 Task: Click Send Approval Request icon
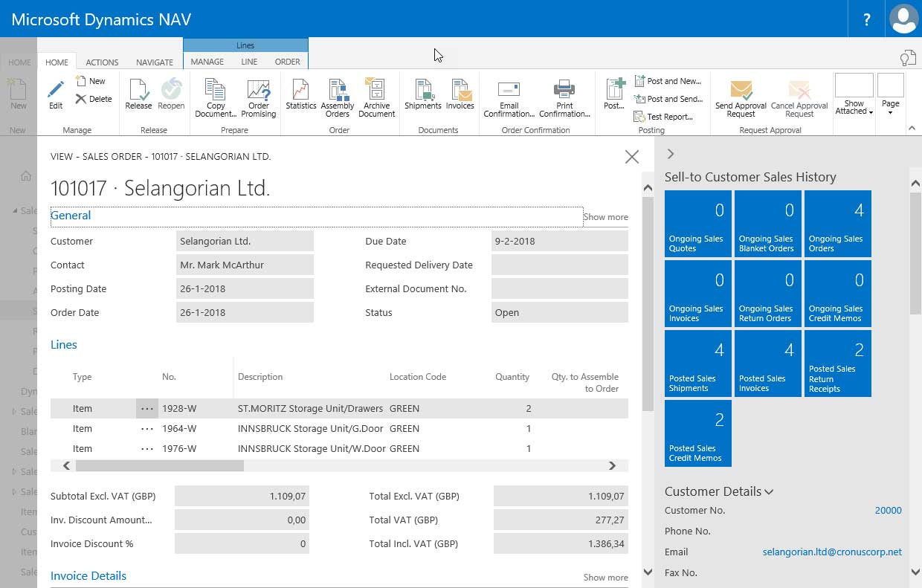[x=741, y=98]
